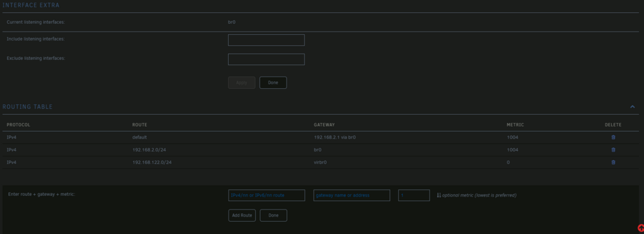Click gateway '192.168.2.1 via br0'
The height and width of the screenshot is (234, 644).
coord(335,137)
